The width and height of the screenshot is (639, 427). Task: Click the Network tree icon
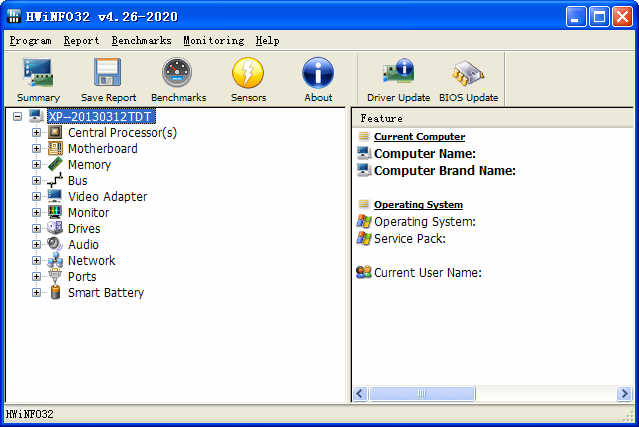pyautogui.click(x=55, y=260)
